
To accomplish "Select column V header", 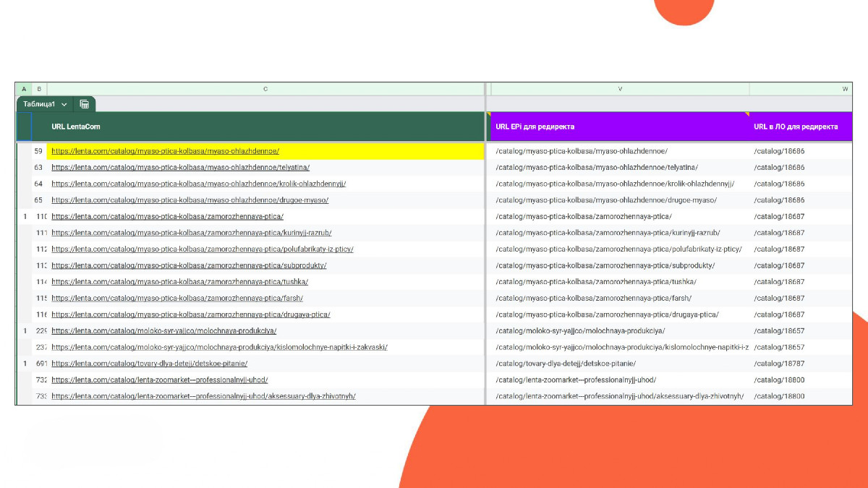I will (x=620, y=89).
